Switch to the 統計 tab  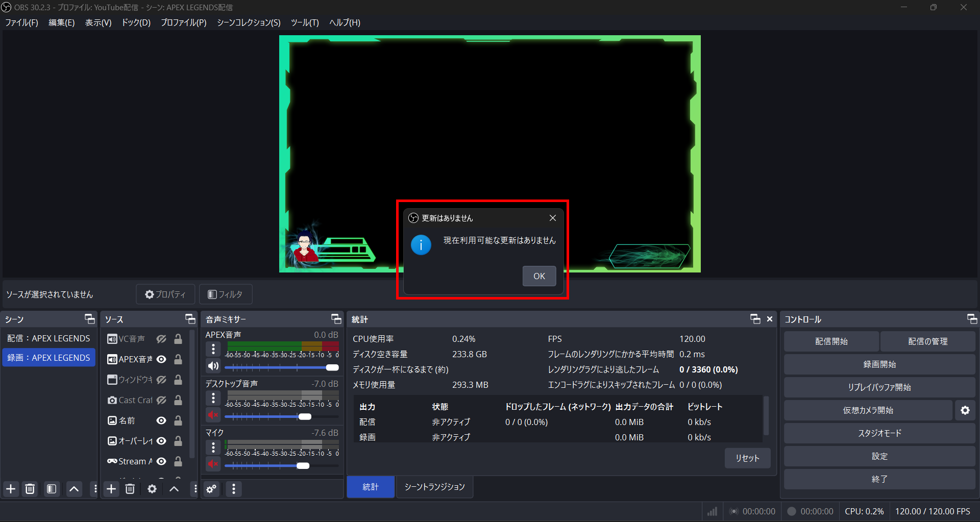[371, 487]
